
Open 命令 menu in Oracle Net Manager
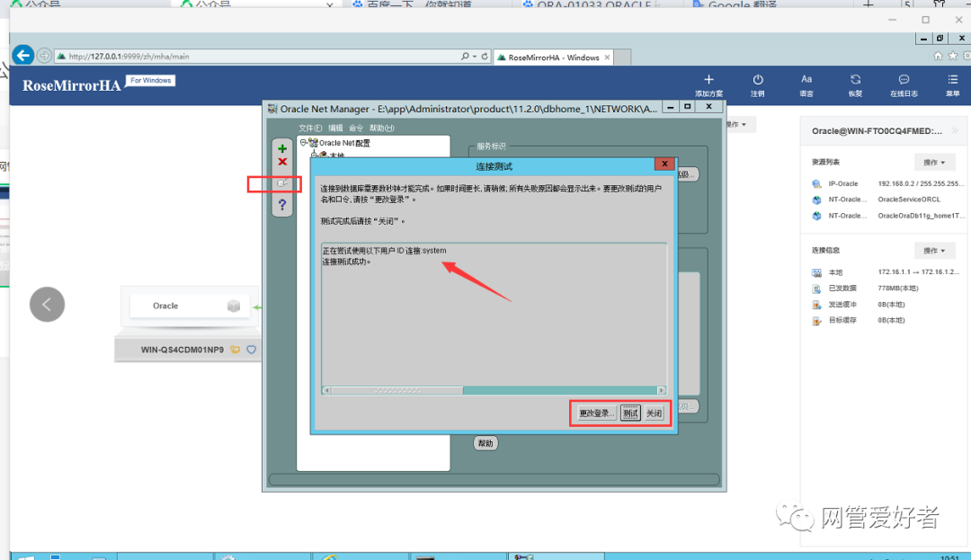tap(356, 128)
